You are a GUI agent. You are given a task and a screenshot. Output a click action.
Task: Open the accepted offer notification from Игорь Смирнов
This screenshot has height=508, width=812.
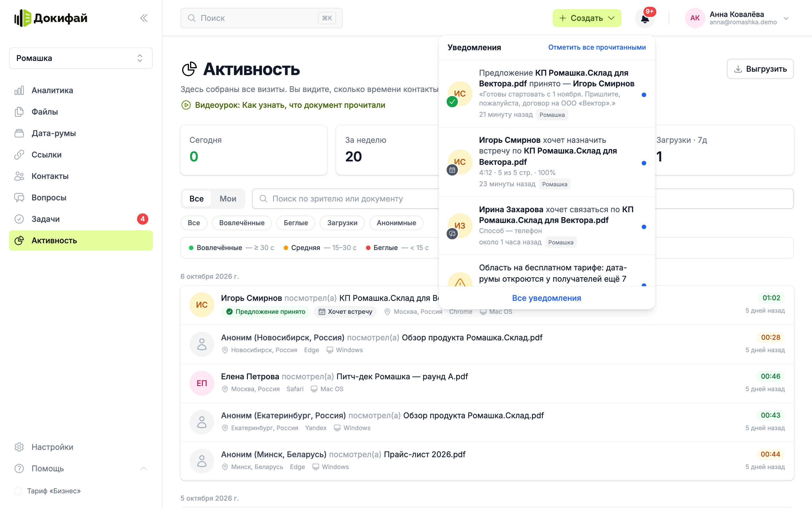[x=547, y=94]
